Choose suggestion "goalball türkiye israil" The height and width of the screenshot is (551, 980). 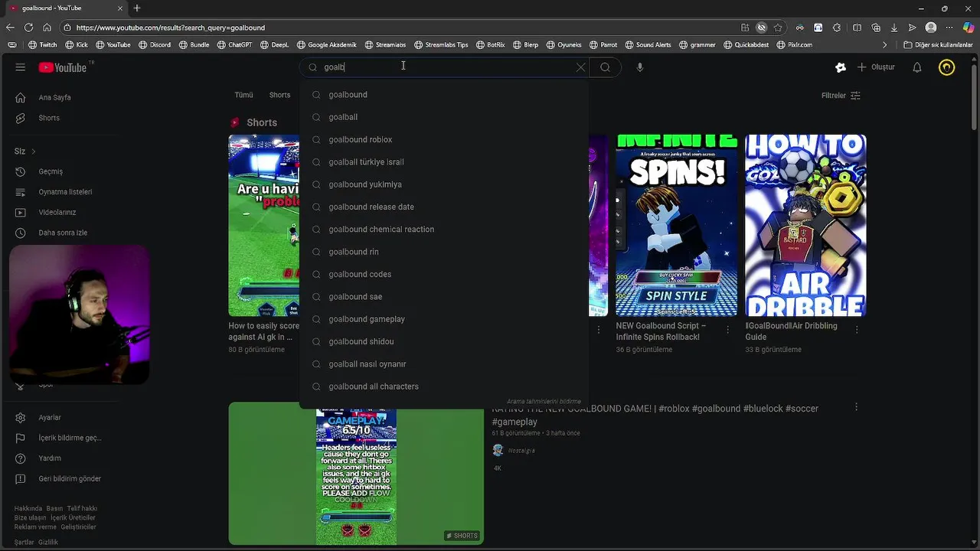point(444,162)
